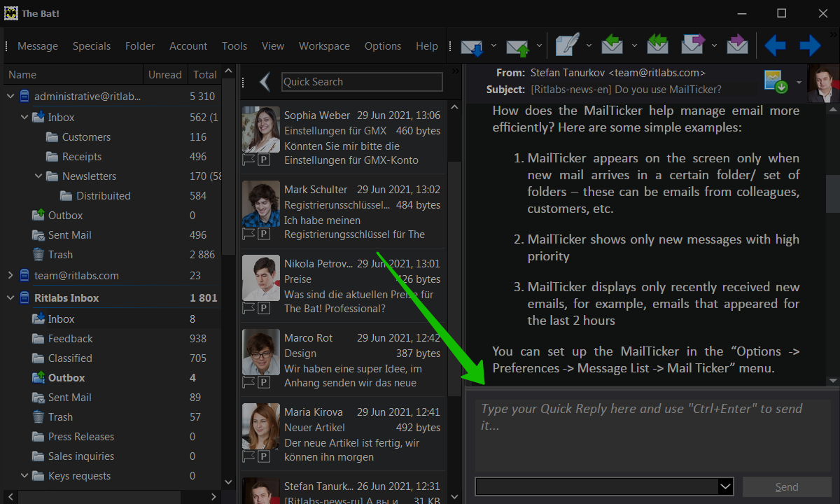The height and width of the screenshot is (504, 840).
Task: Open the dropdown arrow next to New message
Action: [x=589, y=46]
